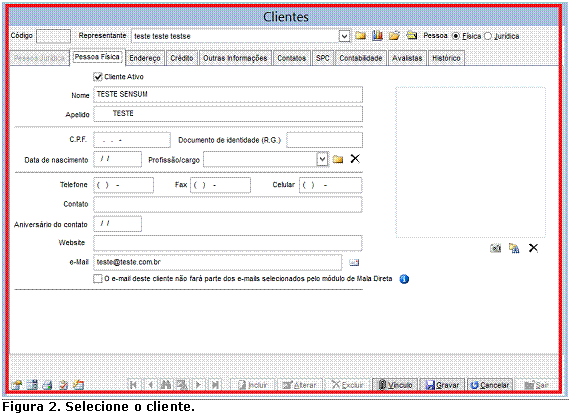The height and width of the screenshot is (416, 571).
Task: Click the send e-mail icon beside e-Mail field
Action: (x=354, y=262)
